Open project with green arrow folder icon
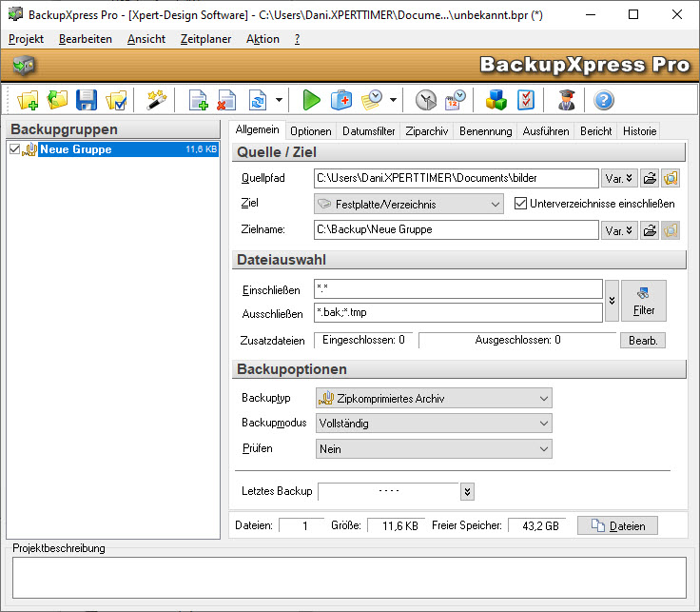 (57, 100)
